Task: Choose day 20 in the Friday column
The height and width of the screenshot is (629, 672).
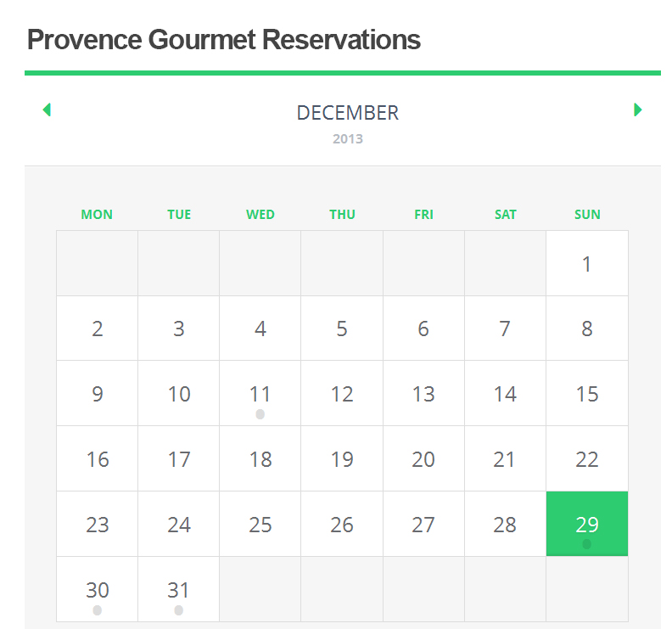Action: point(423,458)
